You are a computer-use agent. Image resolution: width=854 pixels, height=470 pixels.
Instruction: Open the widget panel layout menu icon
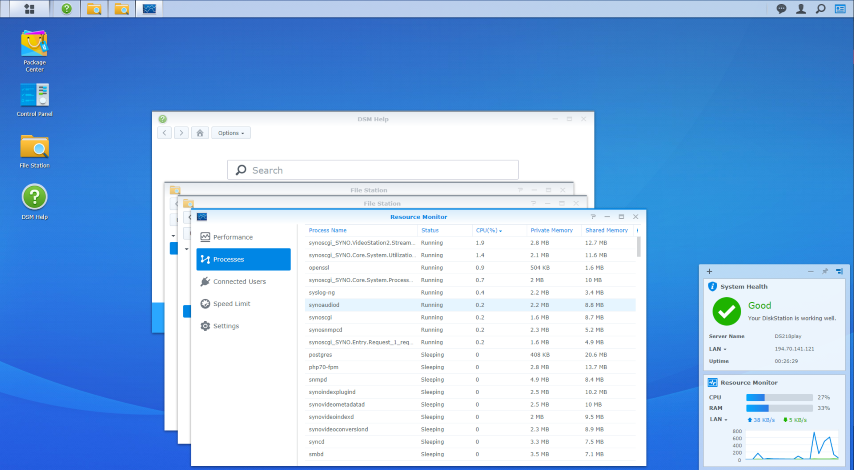click(x=839, y=271)
